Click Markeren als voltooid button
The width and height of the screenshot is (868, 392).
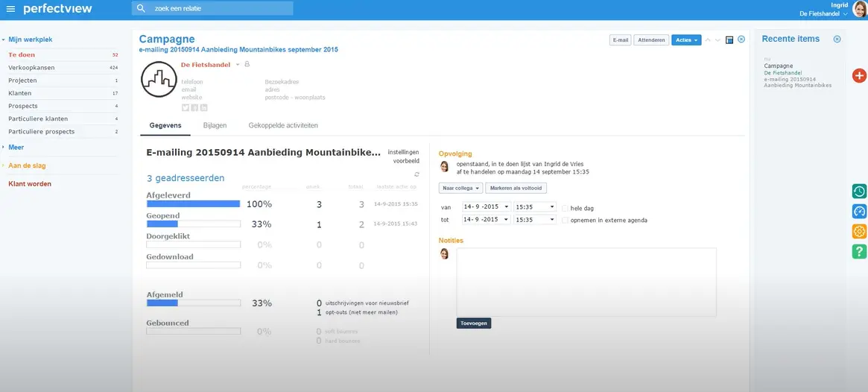coord(516,189)
